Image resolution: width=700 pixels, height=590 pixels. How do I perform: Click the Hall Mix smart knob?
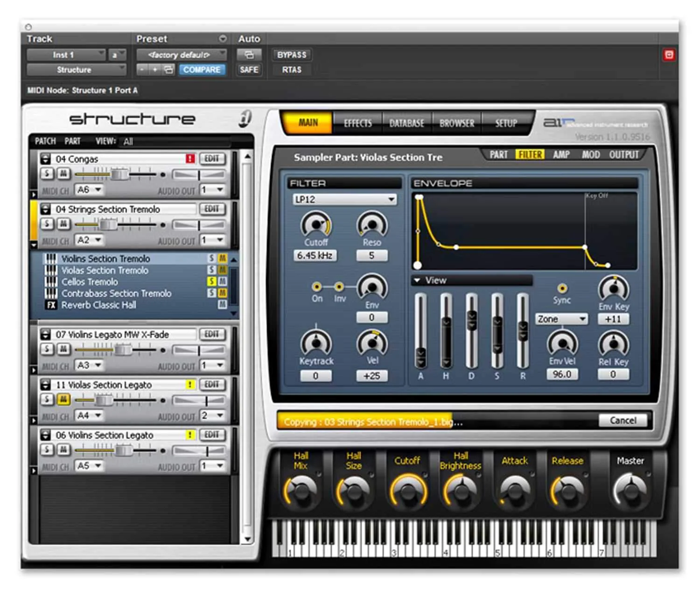[x=301, y=491]
